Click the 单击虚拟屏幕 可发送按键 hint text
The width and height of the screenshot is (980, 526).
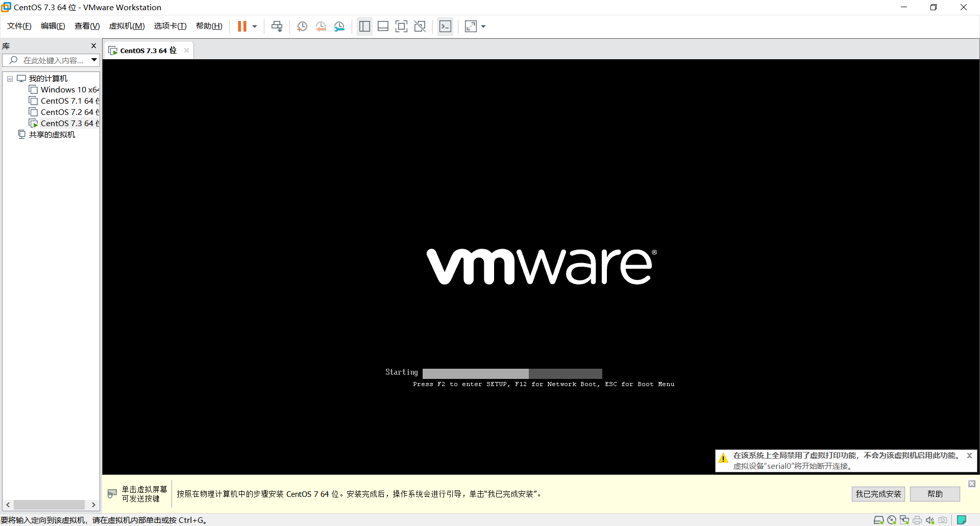coord(144,494)
